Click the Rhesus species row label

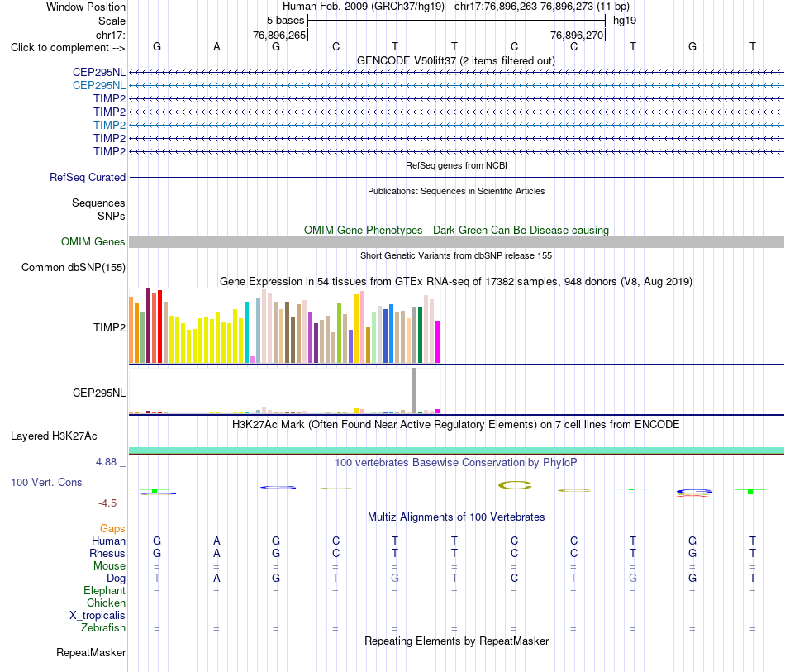(107, 553)
